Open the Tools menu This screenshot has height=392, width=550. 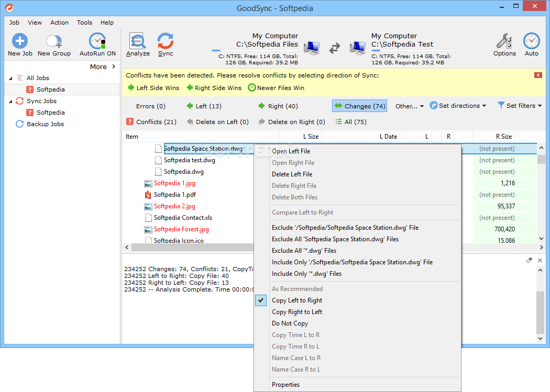pos(84,23)
